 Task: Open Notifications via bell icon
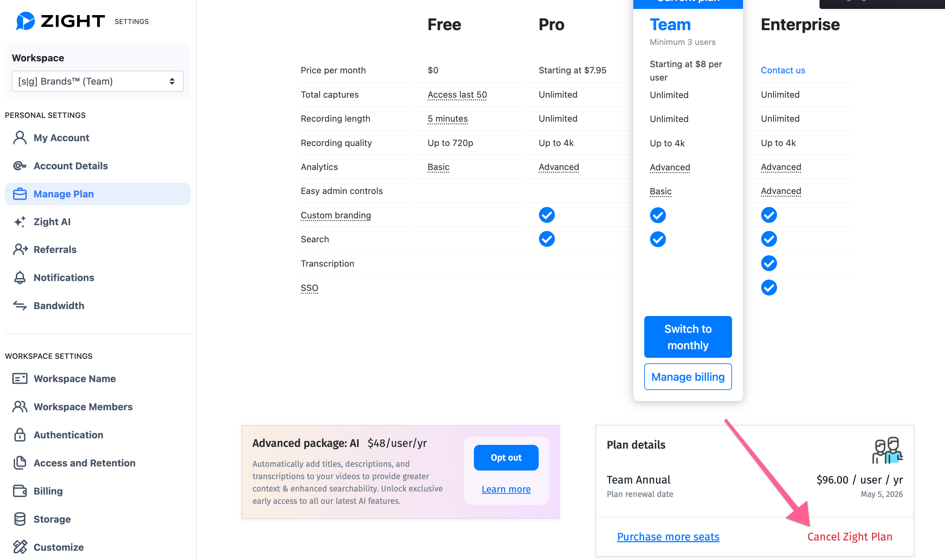pyautogui.click(x=20, y=277)
